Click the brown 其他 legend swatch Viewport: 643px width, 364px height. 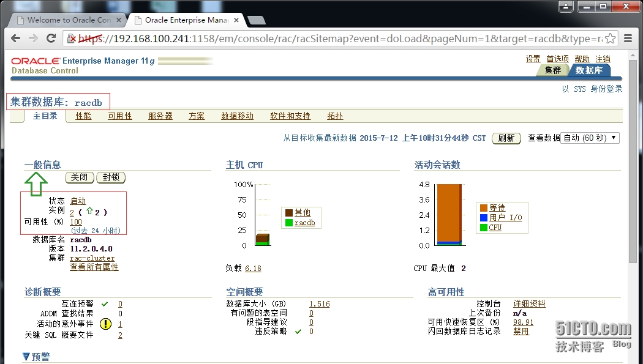288,212
